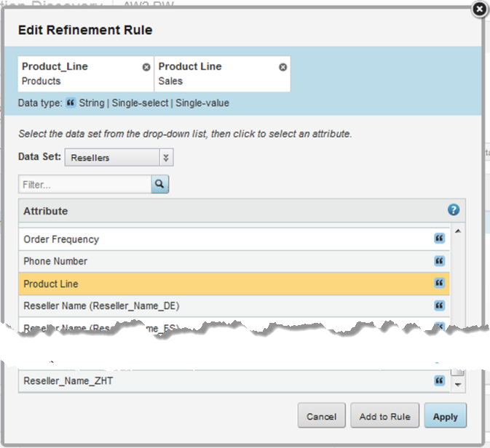490x448 pixels.
Task: Open the Data Set dropdown showing Resellers
Action: click(x=119, y=157)
